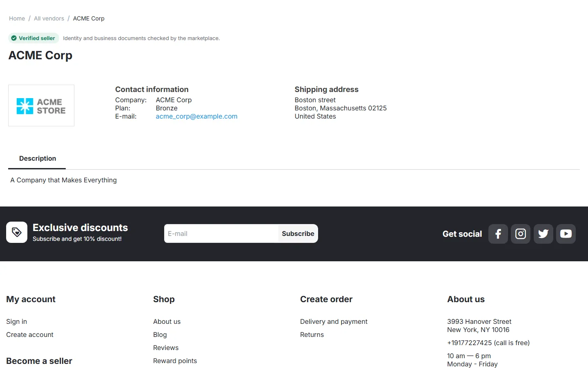Open the Sign in link
Viewport: 588px width, 368px height.
(16, 322)
